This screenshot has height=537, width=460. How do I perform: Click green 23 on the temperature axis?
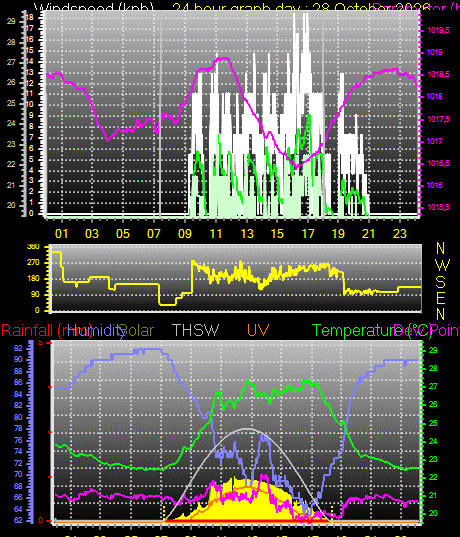pos(433,459)
